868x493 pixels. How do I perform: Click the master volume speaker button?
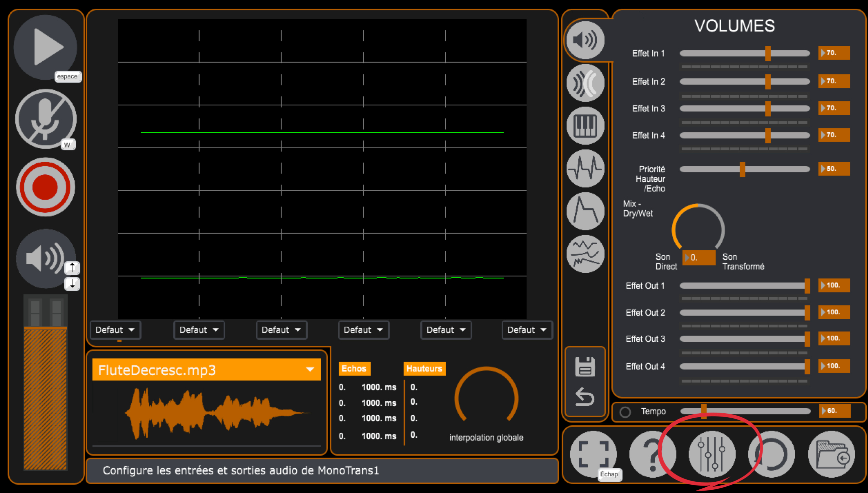46,259
